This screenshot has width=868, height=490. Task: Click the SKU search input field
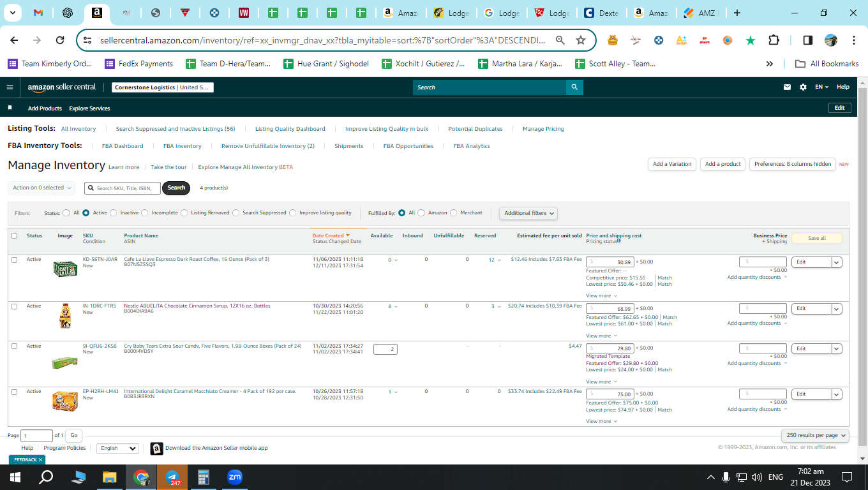(123, 188)
